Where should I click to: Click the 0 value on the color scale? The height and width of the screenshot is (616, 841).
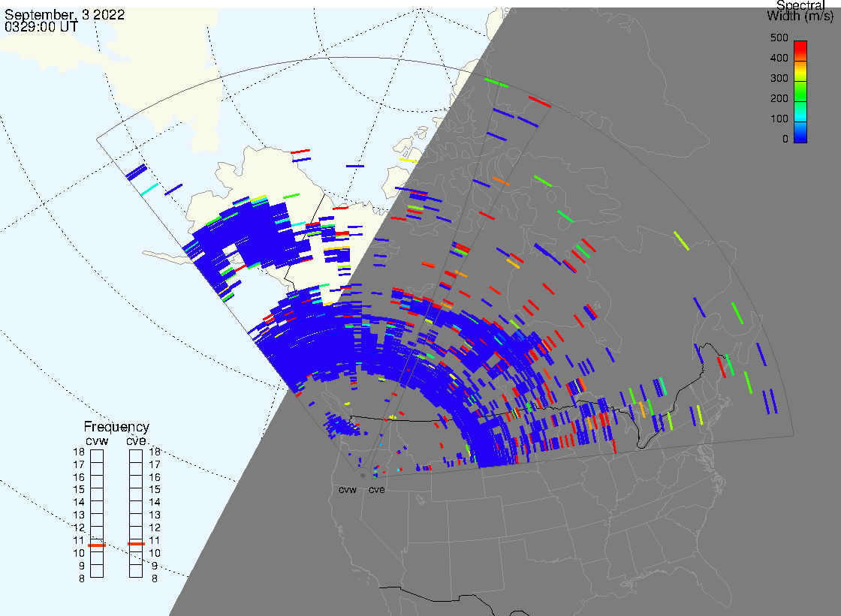pyautogui.click(x=785, y=140)
